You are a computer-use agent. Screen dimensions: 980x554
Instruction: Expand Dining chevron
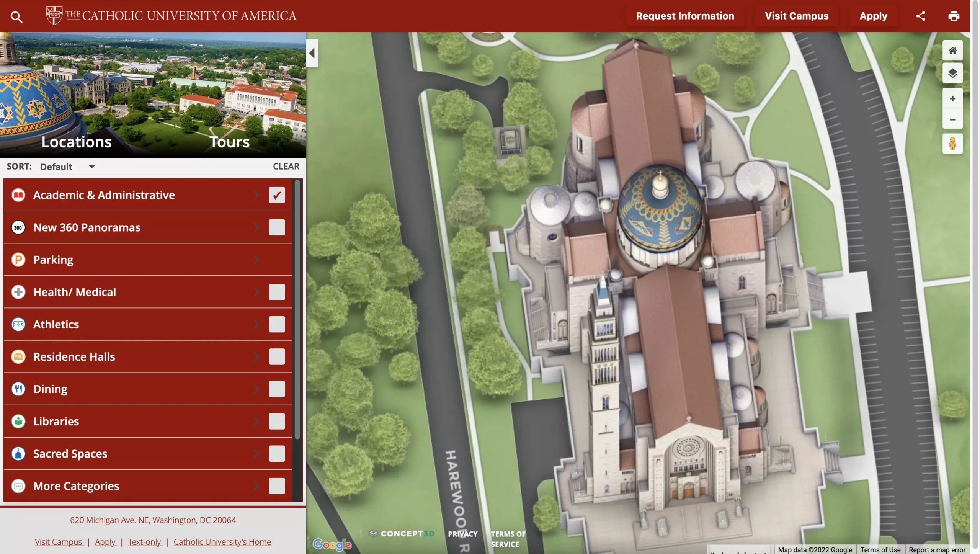256,389
